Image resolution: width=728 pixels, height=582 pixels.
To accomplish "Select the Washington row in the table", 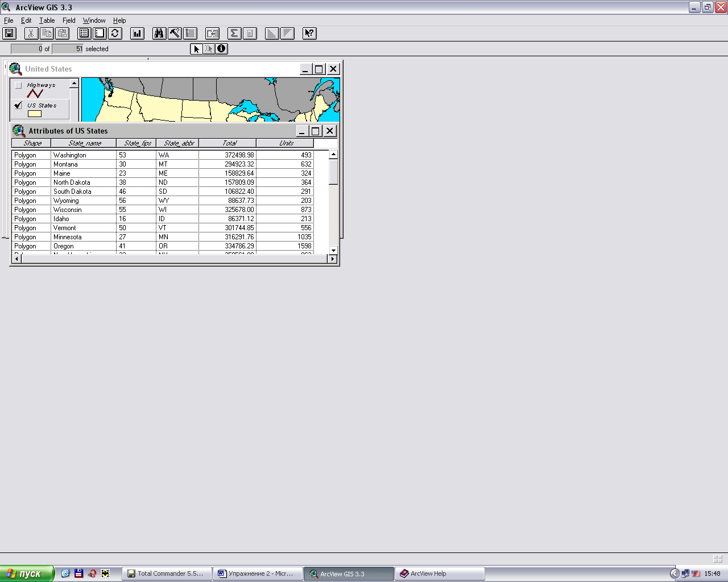I will (x=163, y=155).
